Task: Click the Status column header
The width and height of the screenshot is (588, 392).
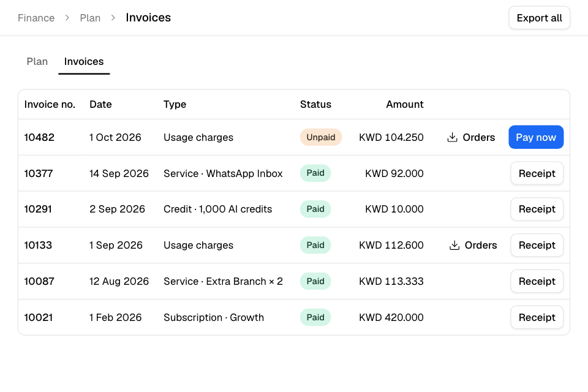Action: [x=315, y=104]
